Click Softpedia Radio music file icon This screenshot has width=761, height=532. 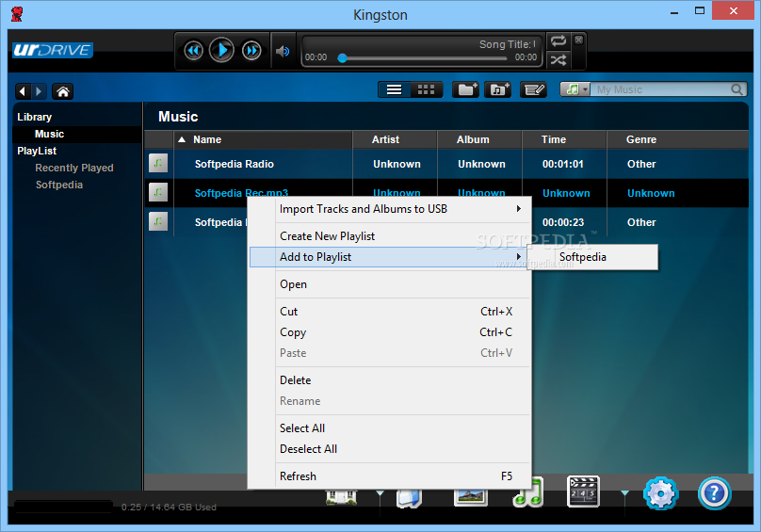(x=158, y=163)
